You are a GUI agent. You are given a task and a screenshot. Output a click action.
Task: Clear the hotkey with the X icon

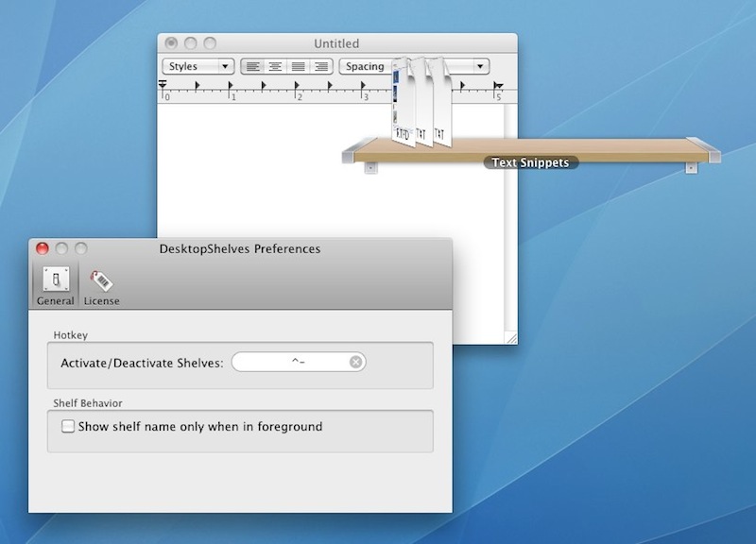(355, 363)
